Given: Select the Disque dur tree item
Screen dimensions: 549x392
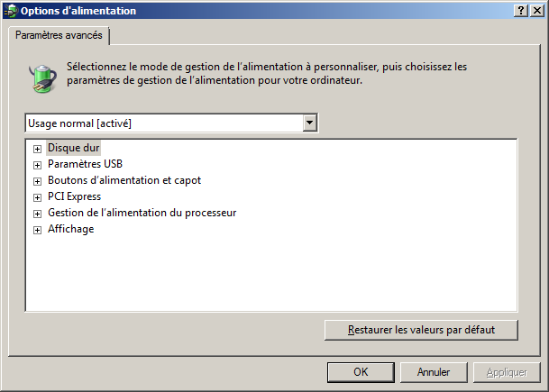Looking at the screenshot, I should 74,148.
